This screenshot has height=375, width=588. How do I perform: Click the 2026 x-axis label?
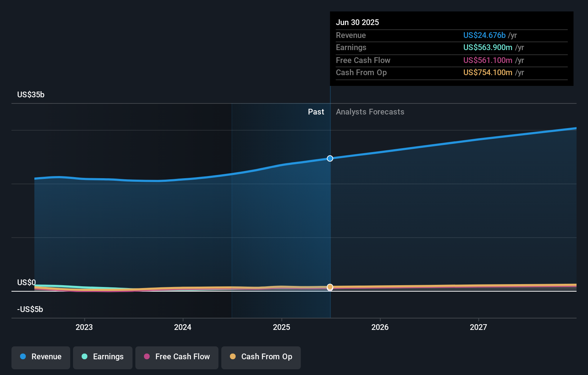click(x=380, y=327)
